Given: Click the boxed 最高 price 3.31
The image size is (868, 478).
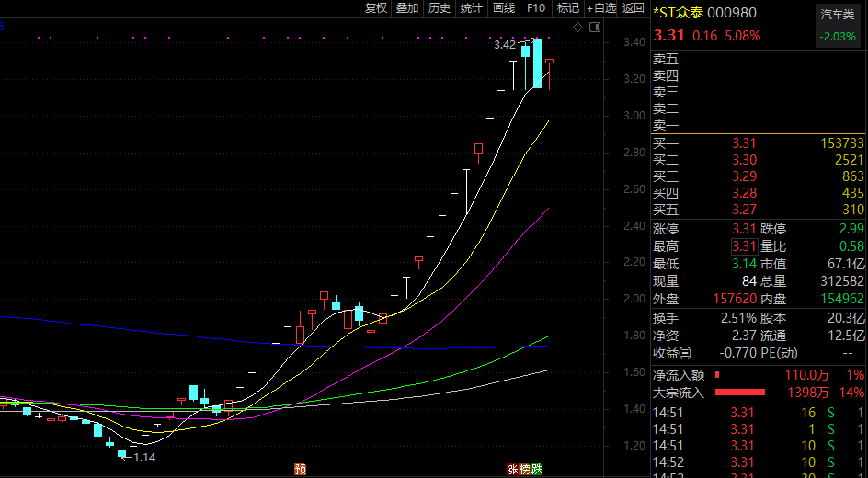Looking at the screenshot, I should (x=744, y=246).
